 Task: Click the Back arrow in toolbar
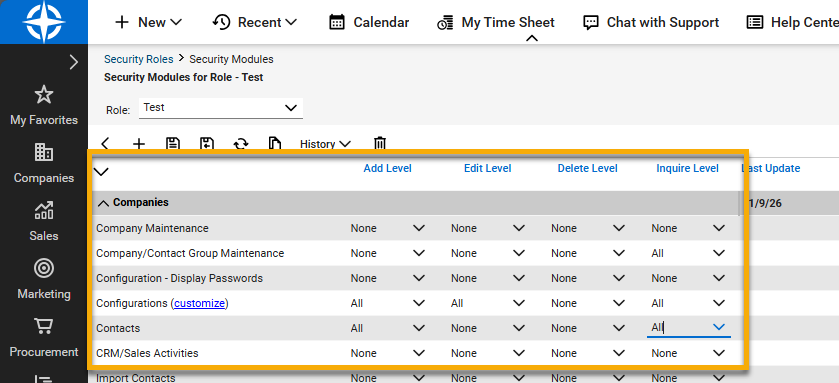[105, 143]
